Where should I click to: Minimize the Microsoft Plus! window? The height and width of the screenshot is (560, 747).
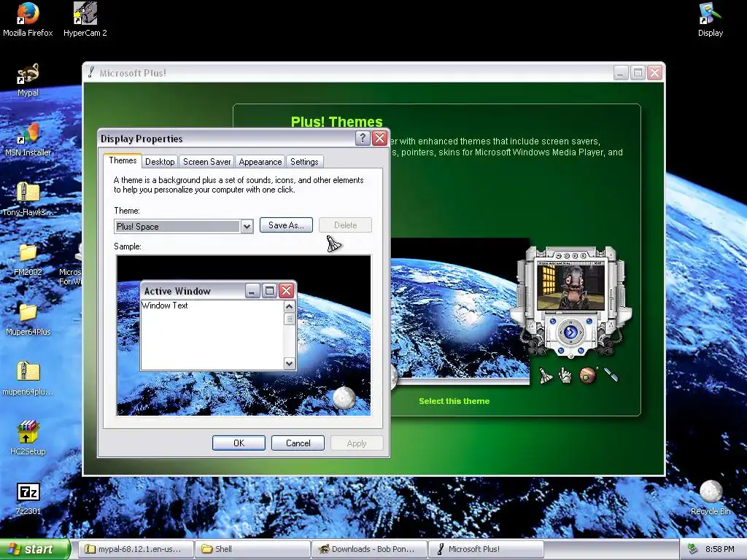coord(621,73)
